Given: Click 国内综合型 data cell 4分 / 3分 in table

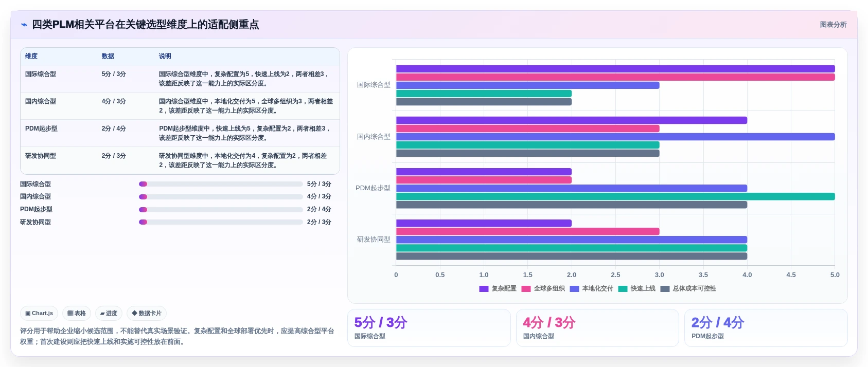Looking at the screenshot, I should (114, 101).
